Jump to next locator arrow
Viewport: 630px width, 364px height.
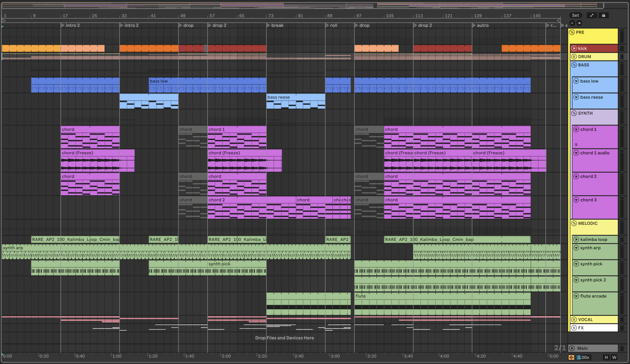pyautogui.click(x=579, y=23)
